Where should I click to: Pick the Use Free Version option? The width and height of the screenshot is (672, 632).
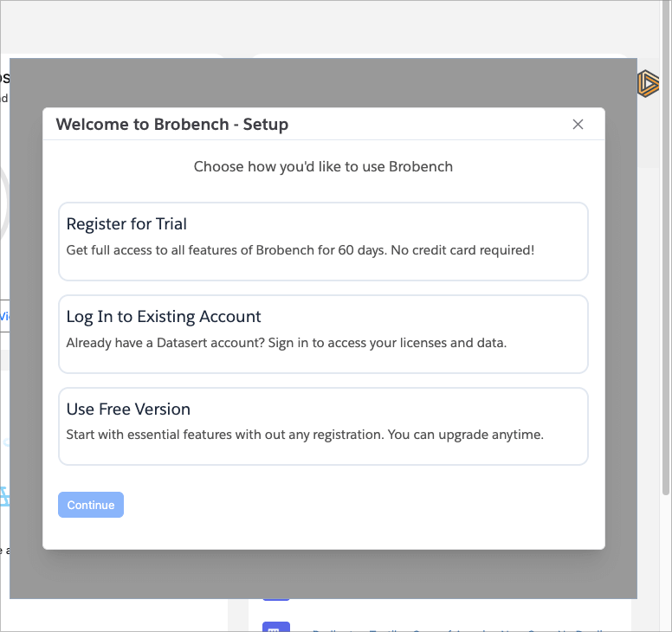[323, 426]
